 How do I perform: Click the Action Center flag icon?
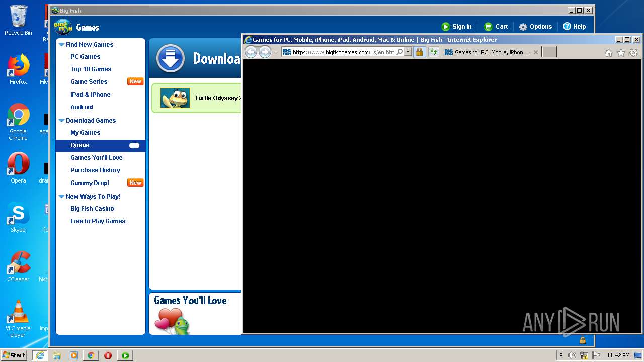coord(596,355)
